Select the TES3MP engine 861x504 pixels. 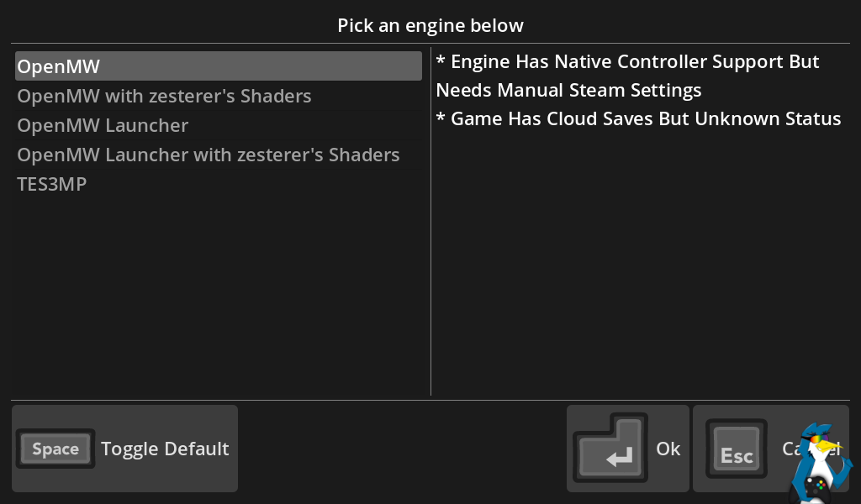pos(52,184)
